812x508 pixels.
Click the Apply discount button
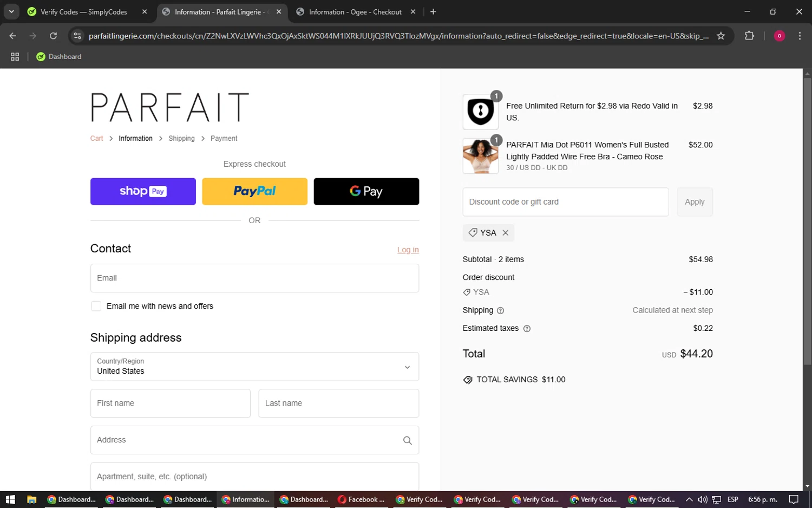pyautogui.click(x=695, y=202)
